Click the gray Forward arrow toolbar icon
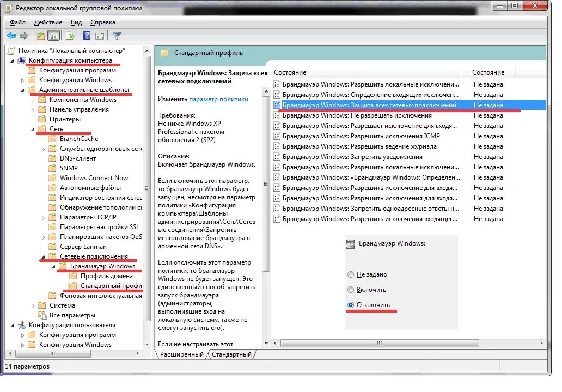 tap(23, 35)
